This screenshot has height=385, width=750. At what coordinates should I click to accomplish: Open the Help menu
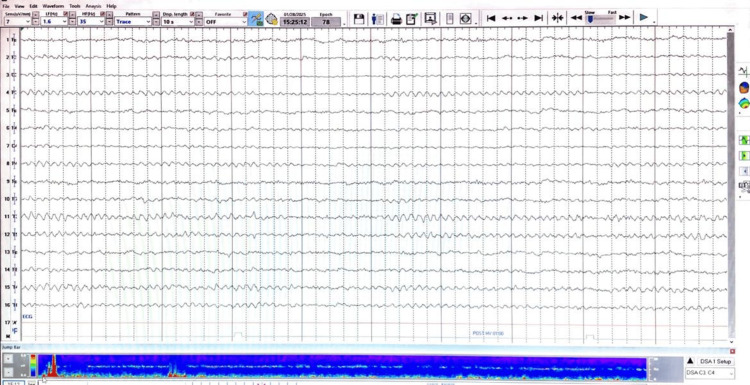[111, 6]
